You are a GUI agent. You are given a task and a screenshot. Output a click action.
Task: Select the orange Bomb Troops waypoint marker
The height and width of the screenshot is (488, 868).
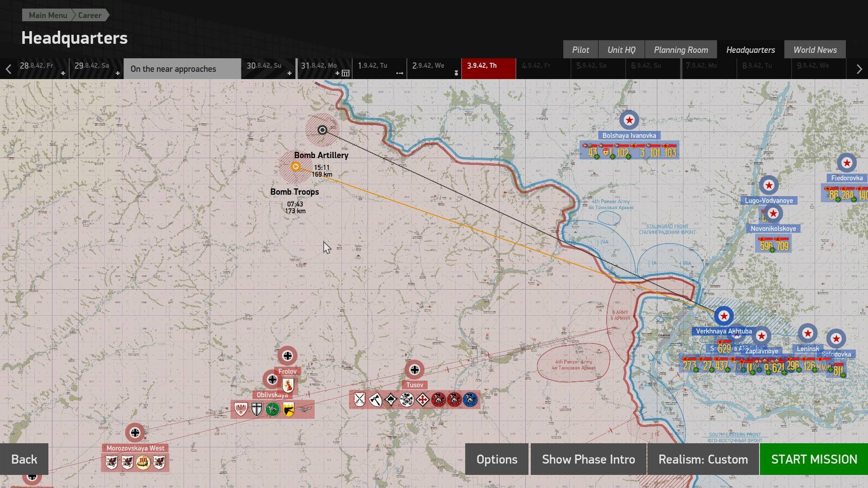(295, 167)
